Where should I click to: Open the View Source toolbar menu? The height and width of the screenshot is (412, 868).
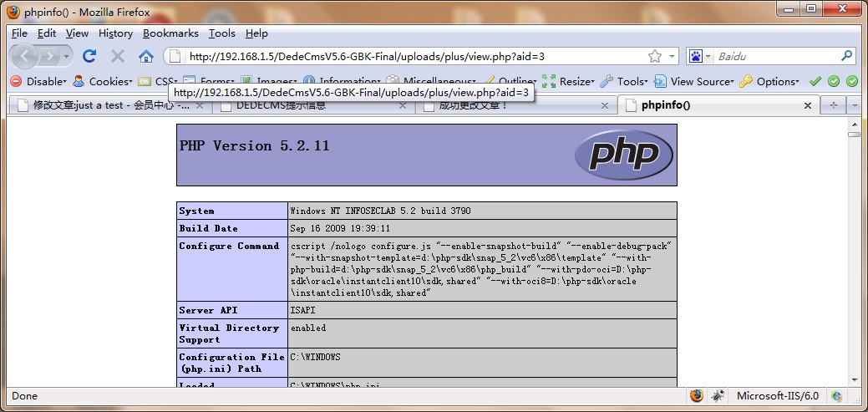click(693, 81)
